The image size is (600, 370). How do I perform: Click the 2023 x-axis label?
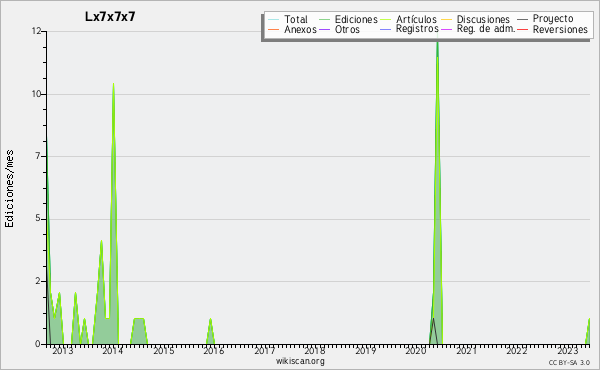pos(567,351)
